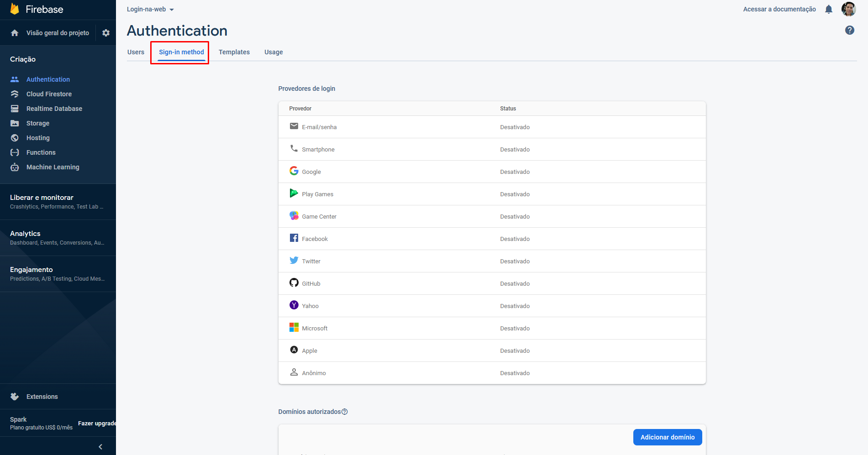Open project settings gear icon
The width and height of the screenshot is (868, 455).
click(x=106, y=33)
